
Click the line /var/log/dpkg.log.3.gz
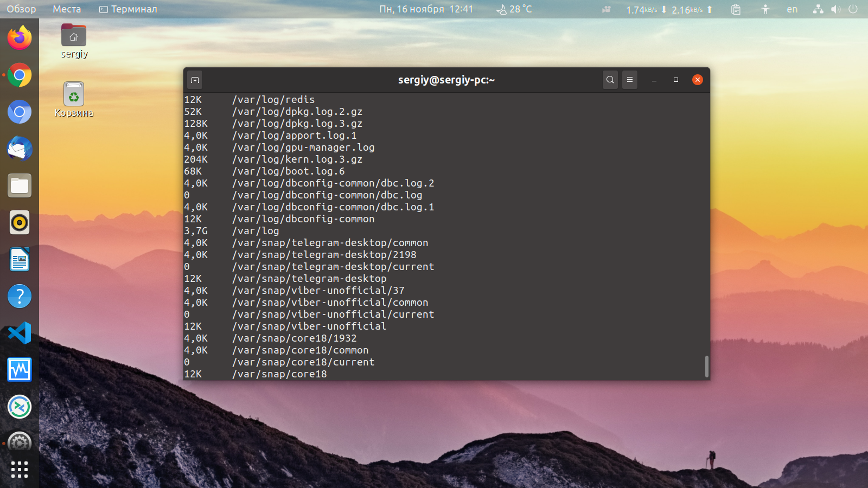point(297,124)
